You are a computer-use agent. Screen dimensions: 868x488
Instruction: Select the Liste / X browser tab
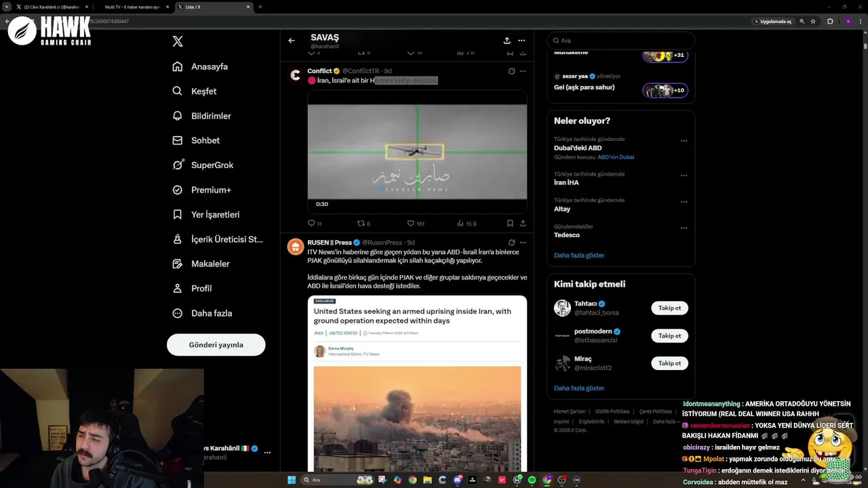coord(214,7)
